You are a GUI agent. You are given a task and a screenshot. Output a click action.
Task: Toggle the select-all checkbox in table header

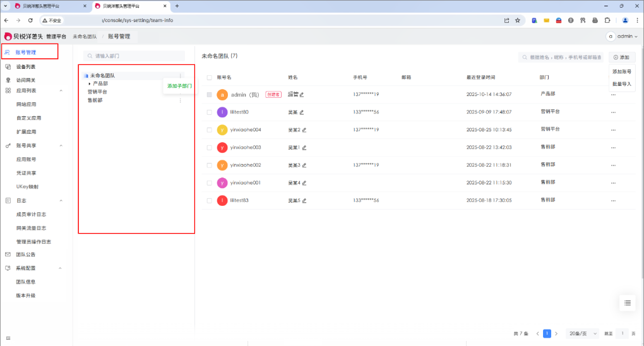click(210, 78)
